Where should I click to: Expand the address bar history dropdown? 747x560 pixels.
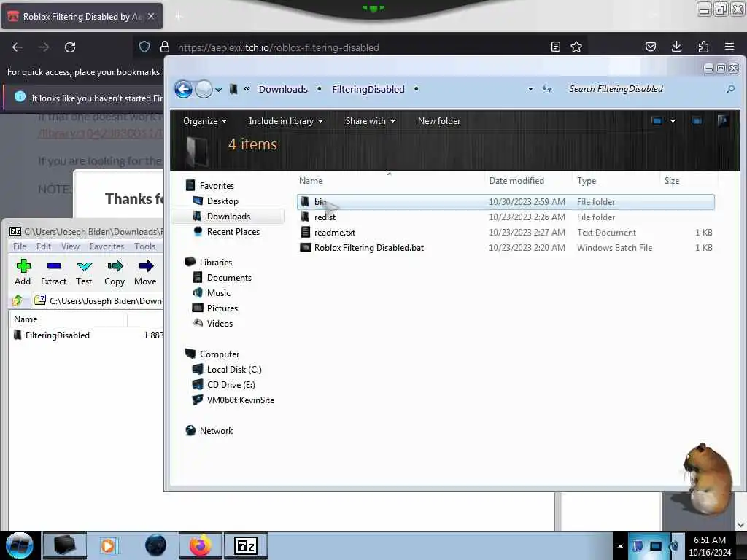pyautogui.click(x=530, y=89)
